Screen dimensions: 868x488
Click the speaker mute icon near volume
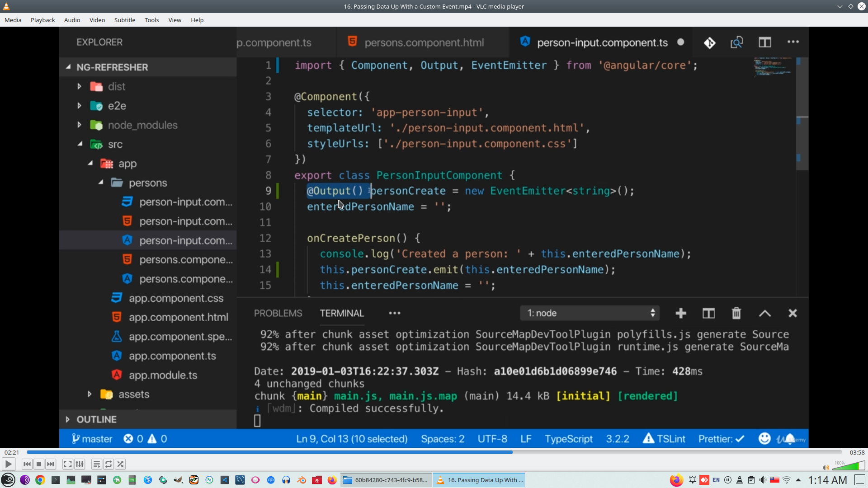point(826,468)
